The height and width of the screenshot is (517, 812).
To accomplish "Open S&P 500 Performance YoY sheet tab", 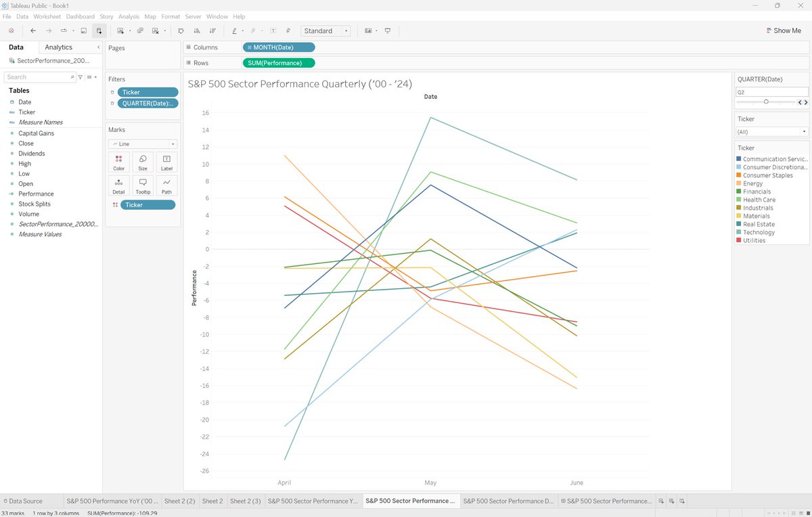I will pyautogui.click(x=112, y=501).
